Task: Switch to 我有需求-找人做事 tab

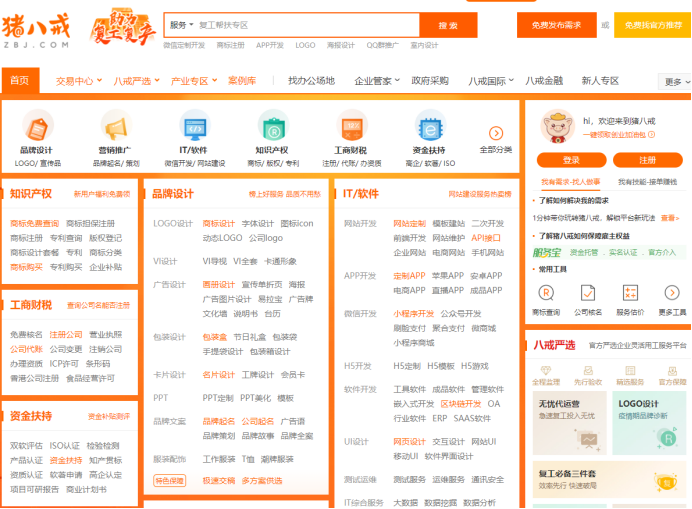Action: click(x=571, y=182)
